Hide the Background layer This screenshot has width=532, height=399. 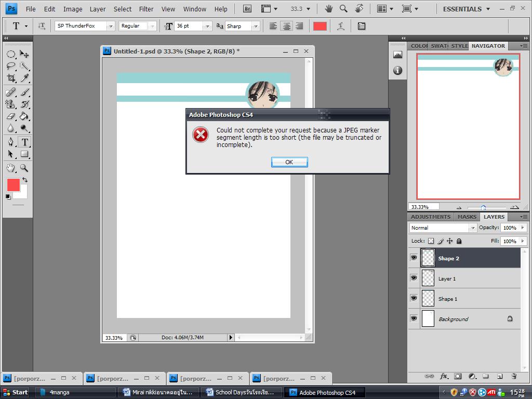[414, 318]
